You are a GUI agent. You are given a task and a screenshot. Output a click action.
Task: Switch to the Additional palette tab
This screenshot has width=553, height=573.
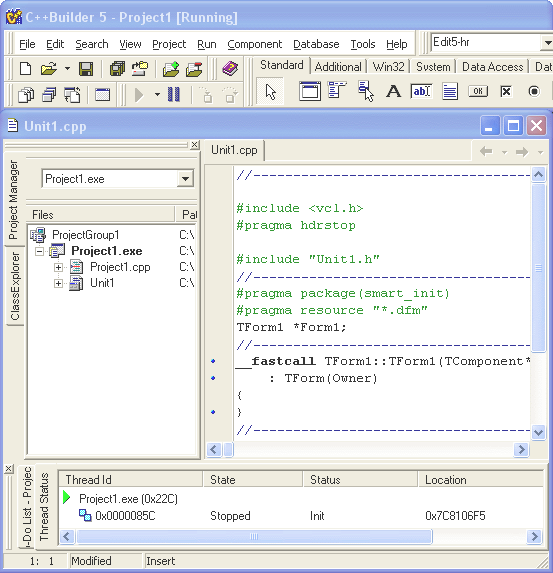338,67
